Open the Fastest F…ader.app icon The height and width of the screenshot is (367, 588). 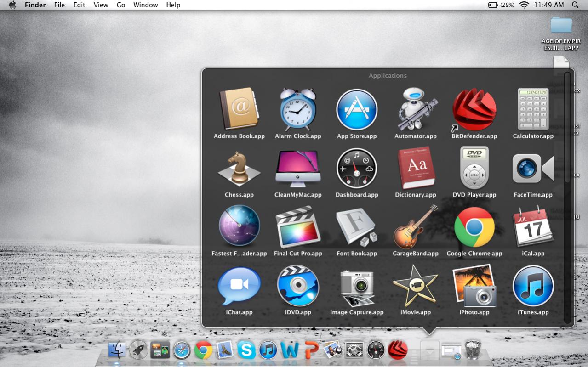point(239,226)
